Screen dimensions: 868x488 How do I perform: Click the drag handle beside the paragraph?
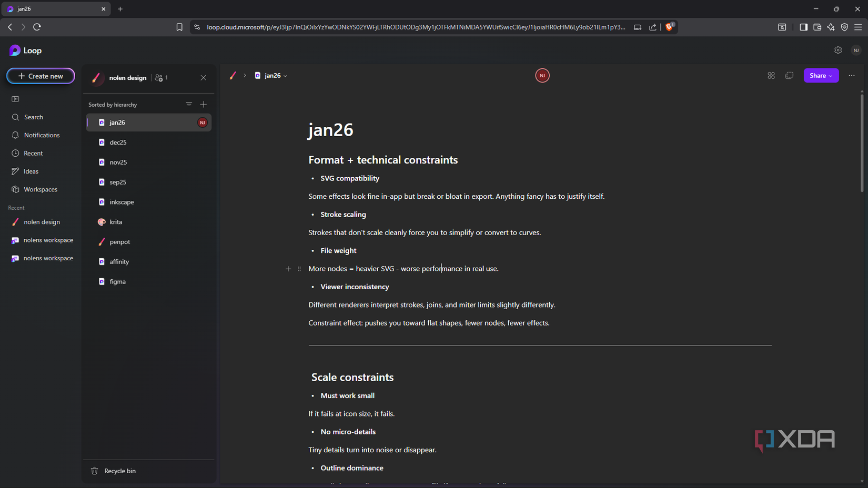[299, 269]
